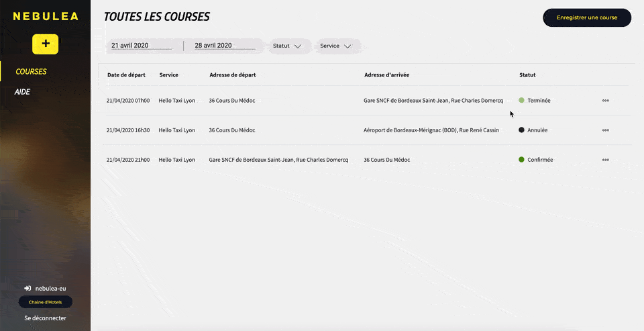Viewport: 644px width, 331px height.
Task: Click the Date de départ column header
Action: [126, 75]
